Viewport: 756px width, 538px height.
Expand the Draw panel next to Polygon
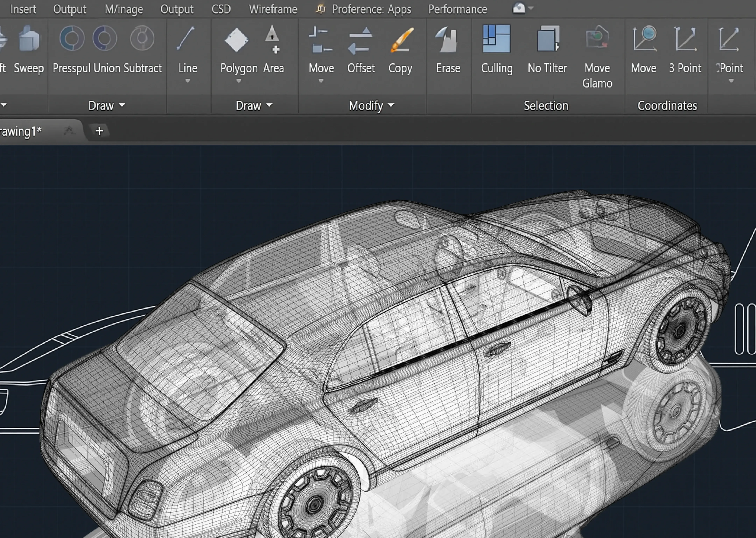point(269,105)
